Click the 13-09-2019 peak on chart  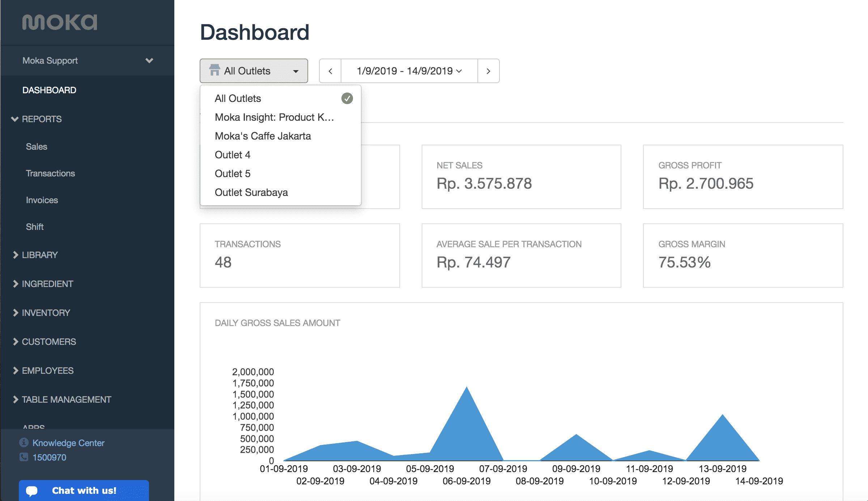point(723,415)
